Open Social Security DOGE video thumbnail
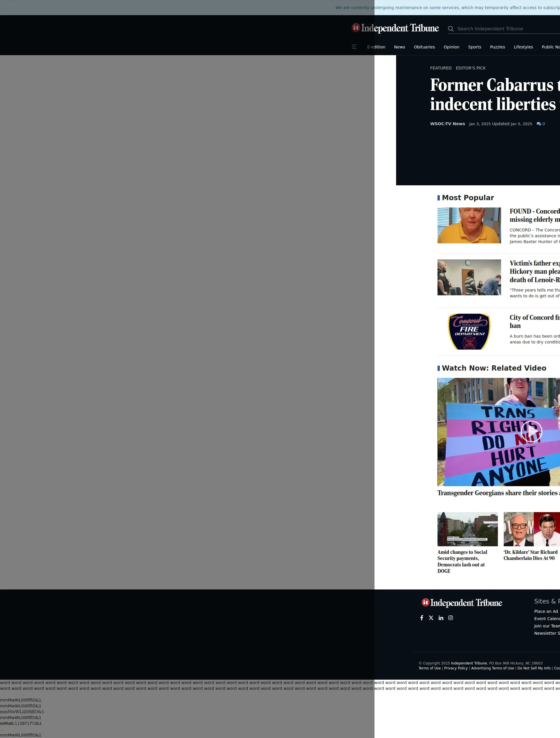Viewport: 560px width, 738px height. pos(467,529)
